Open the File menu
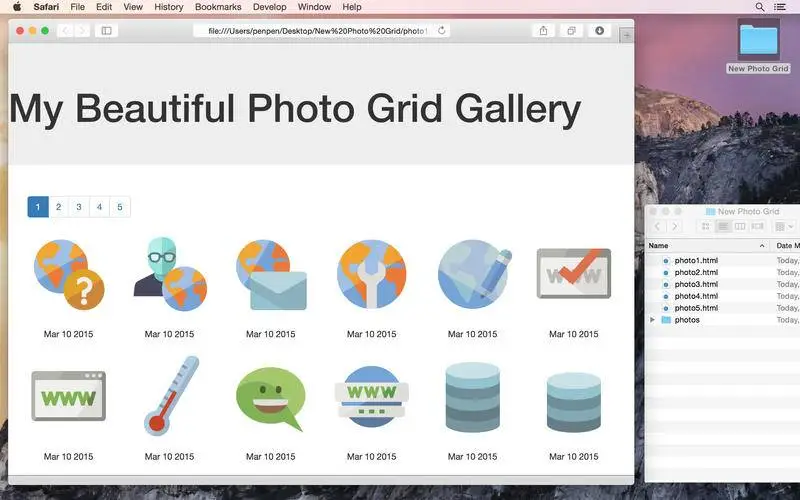800x500 pixels. (x=78, y=7)
